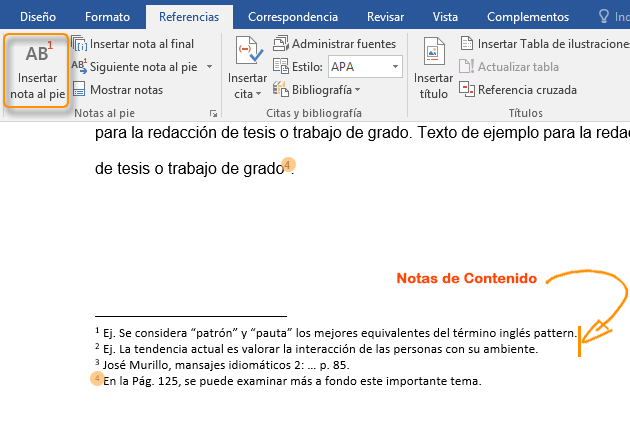
Task: Click Actualizar tabla icon
Action: pos(466,66)
